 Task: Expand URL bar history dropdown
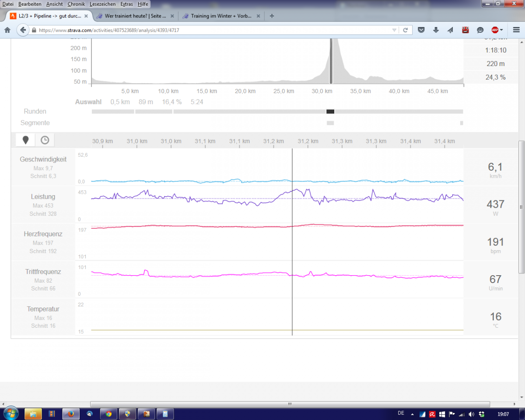pyautogui.click(x=394, y=30)
